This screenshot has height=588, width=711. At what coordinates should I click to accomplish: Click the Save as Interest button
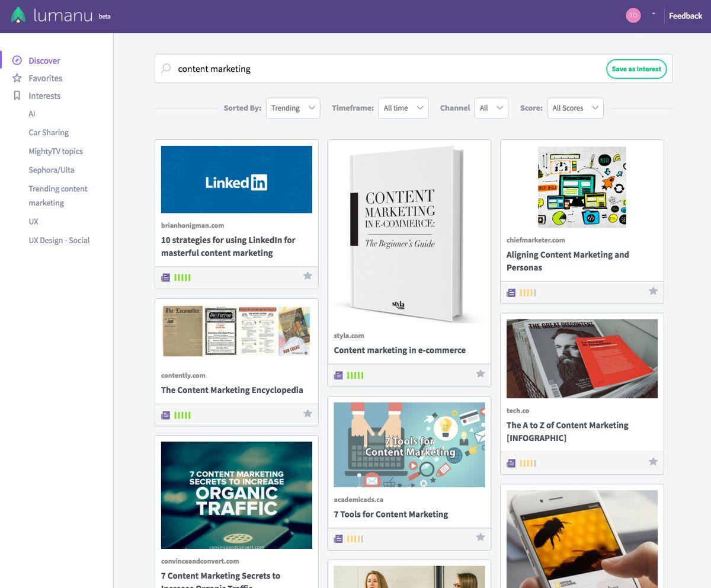[636, 69]
